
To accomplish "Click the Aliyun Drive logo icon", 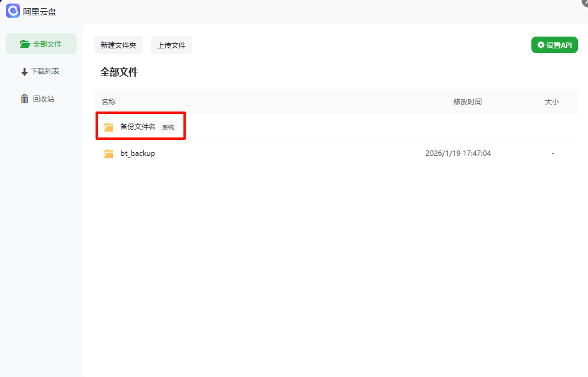I will tap(13, 11).
